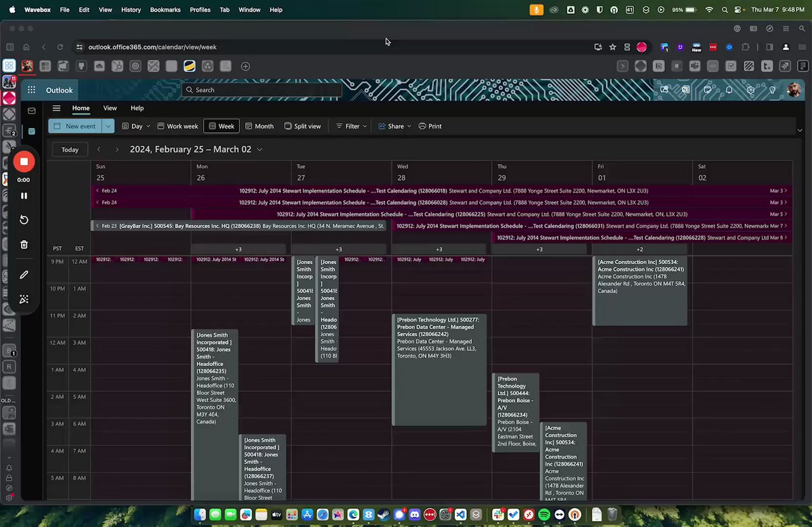Open the Day view options chevron
The image size is (812, 527).
tap(150, 126)
